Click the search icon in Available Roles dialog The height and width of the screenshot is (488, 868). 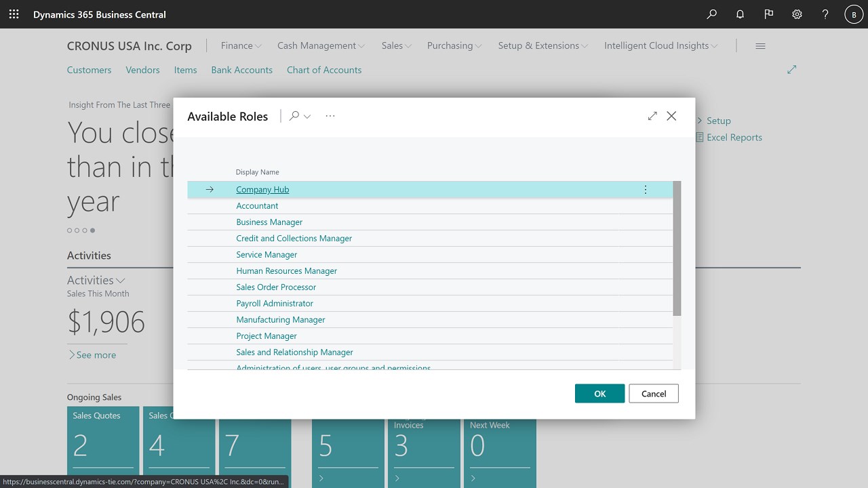pyautogui.click(x=294, y=116)
